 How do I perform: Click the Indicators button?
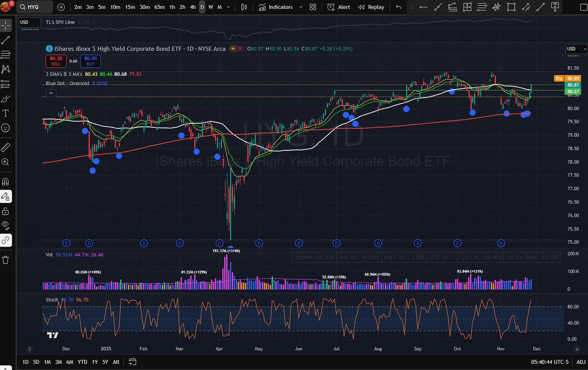tap(276, 7)
